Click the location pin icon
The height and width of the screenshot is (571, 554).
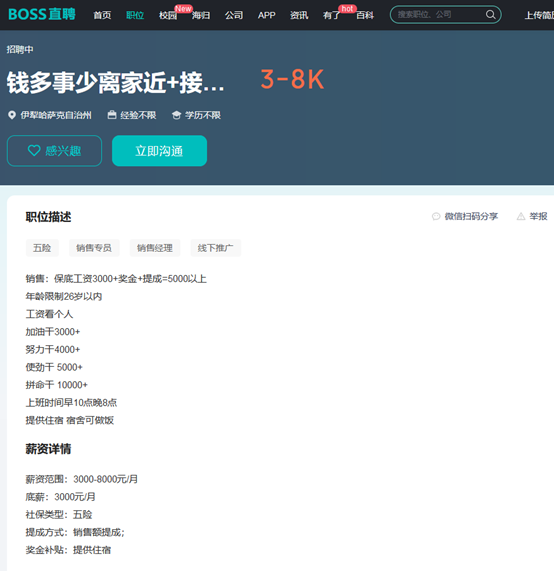click(x=12, y=115)
